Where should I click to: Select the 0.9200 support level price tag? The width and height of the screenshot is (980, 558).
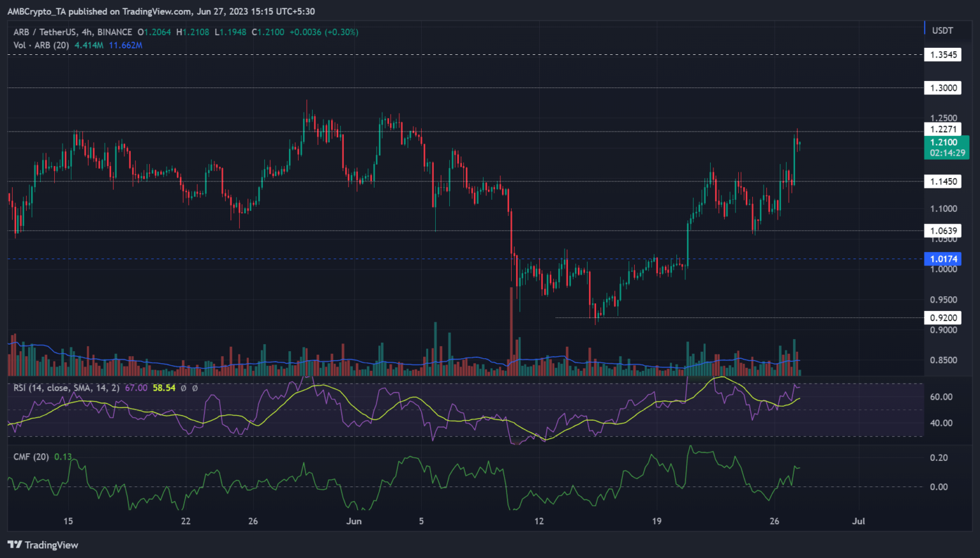tap(943, 317)
